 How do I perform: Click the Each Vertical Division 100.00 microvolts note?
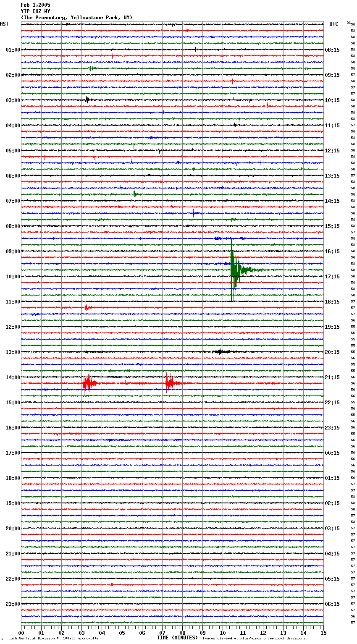(x=53, y=638)
